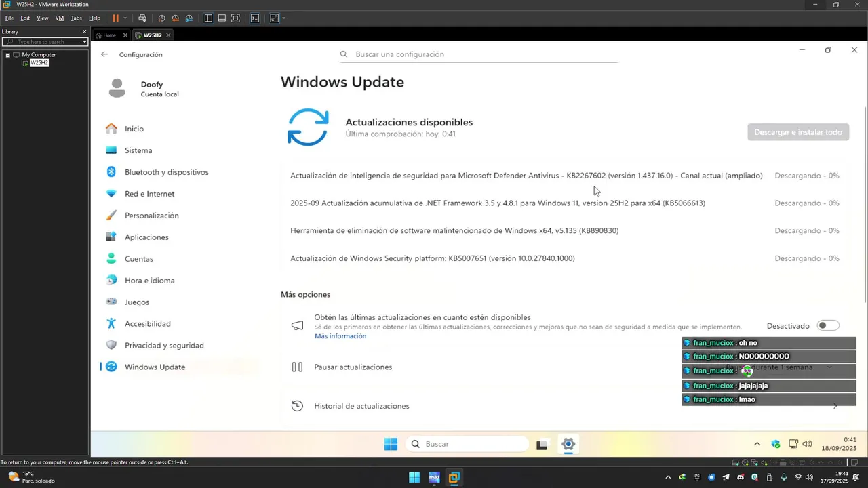
Task: Click Settings gear in guest taskbar
Action: [568, 444]
